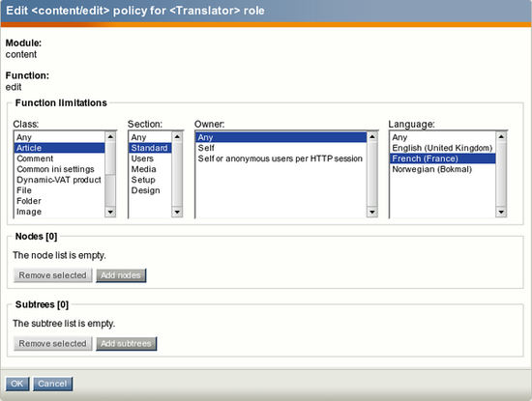
Task: Choose 'Self' as Owner
Action: 281,148
